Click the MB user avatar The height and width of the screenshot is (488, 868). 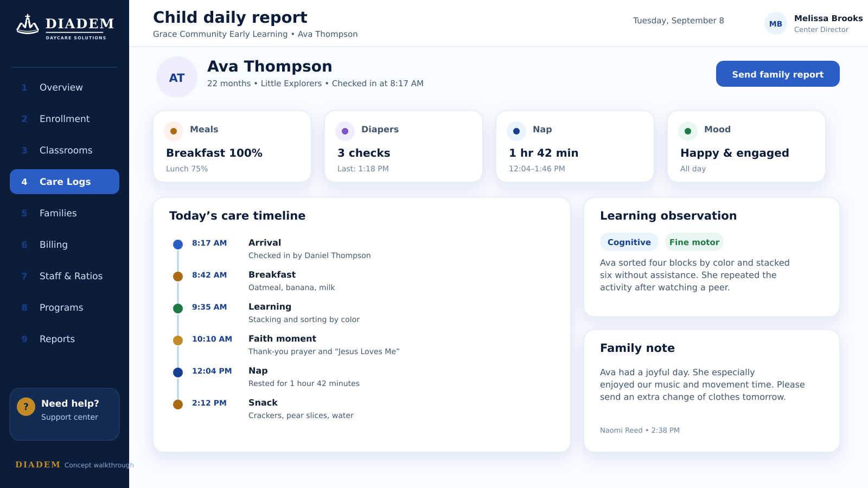776,23
